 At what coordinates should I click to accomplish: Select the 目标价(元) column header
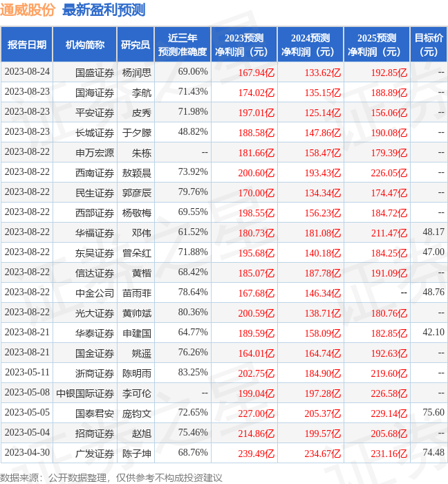pyautogui.click(x=429, y=45)
